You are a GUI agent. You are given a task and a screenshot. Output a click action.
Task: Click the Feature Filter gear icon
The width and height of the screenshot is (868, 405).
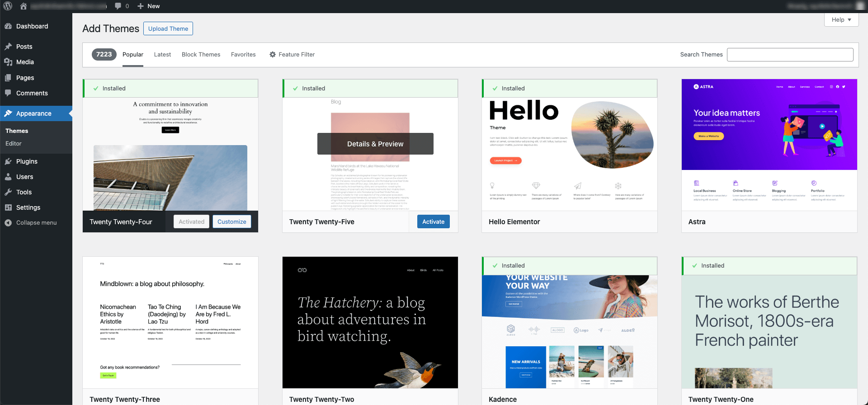(x=273, y=55)
